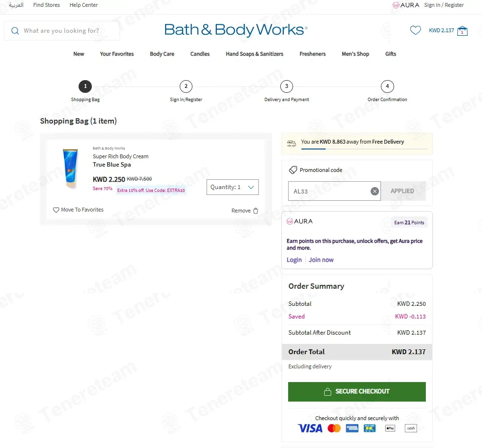Click the search magnifier icon
The image size is (482, 448).
pyautogui.click(x=15, y=31)
